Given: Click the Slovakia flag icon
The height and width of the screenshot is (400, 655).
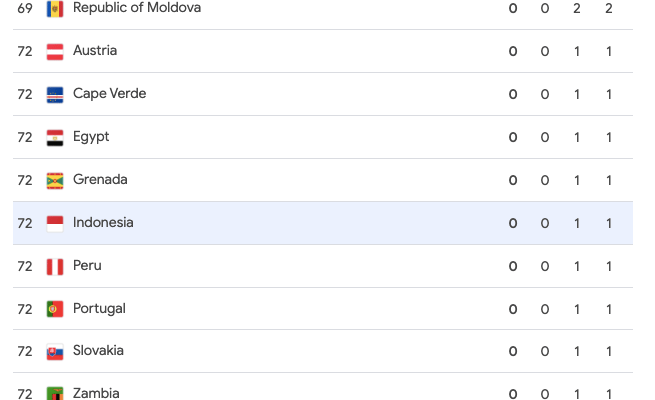Looking at the screenshot, I should [x=55, y=352].
